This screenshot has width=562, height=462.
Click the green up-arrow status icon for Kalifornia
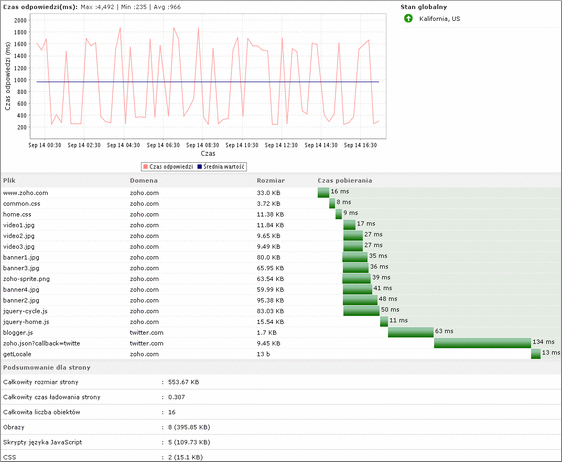click(408, 18)
